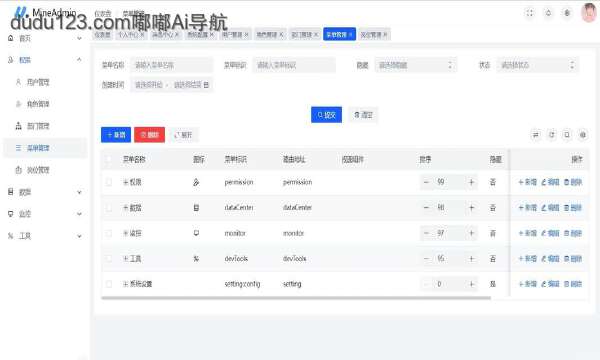Screen dimensions: 600x360
Task: Open the table column settings gear icon
Action: coord(583,135)
